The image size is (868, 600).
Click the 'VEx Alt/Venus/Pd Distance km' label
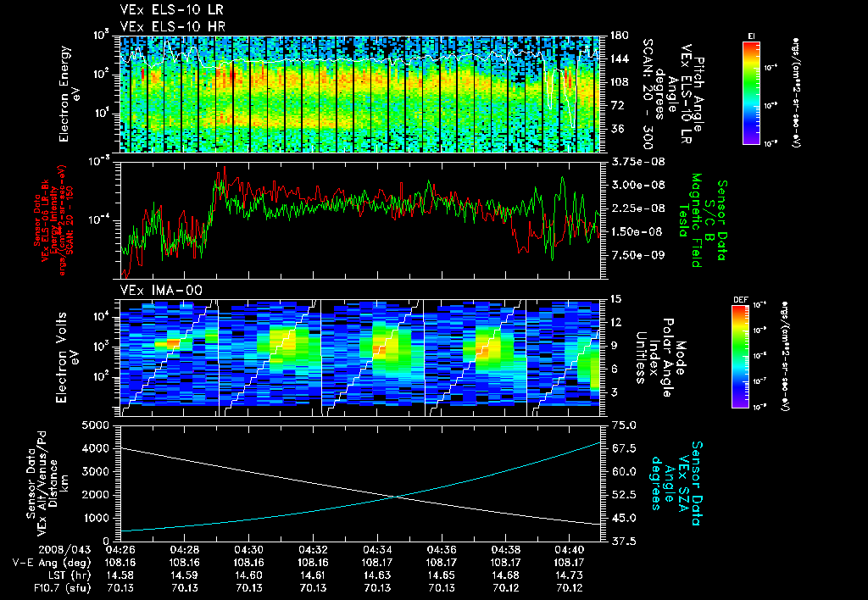[x=46, y=483]
